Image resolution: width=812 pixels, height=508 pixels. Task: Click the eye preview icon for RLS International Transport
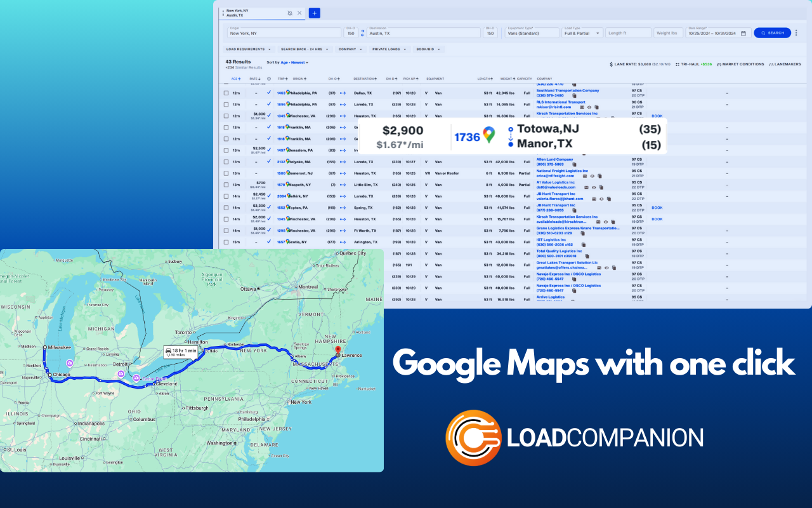[x=589, y=107]
